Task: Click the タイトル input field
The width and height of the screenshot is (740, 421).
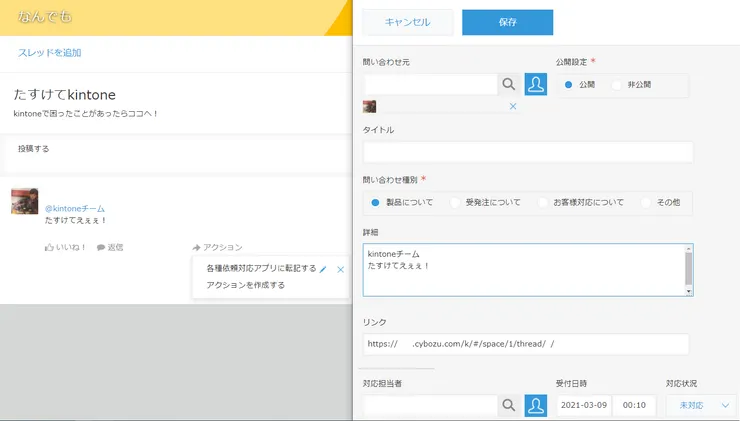Action: pyautogui.click(x=528, y=152)
